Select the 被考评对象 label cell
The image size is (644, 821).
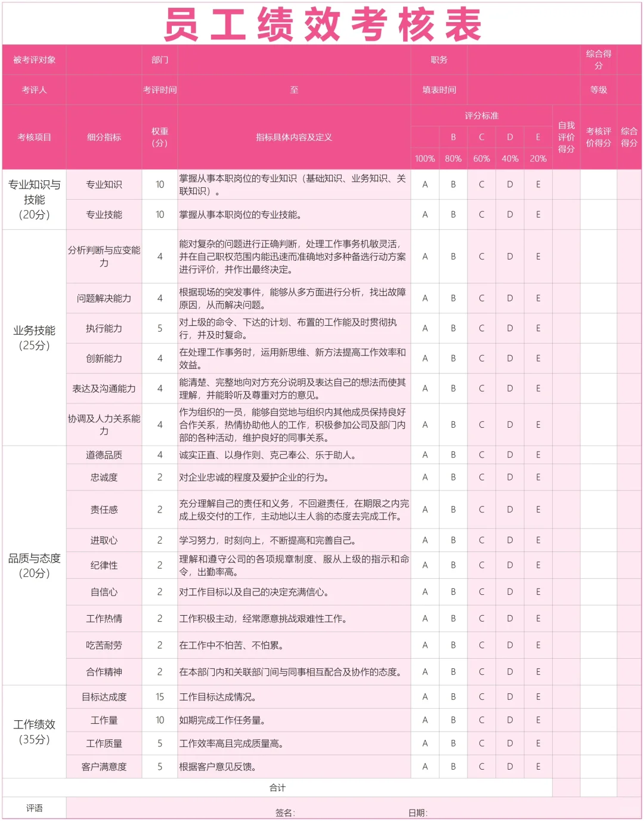pos(34,60)
